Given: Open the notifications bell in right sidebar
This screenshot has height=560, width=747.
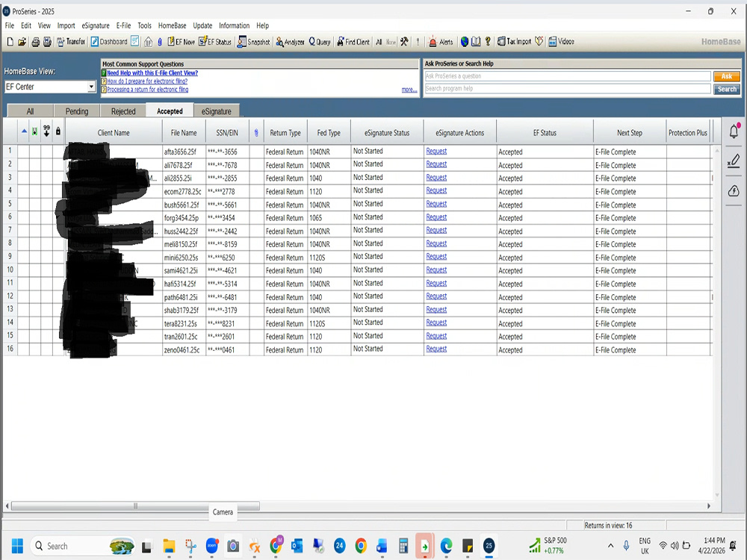Looking at the screenshot, I should point(734,131).
